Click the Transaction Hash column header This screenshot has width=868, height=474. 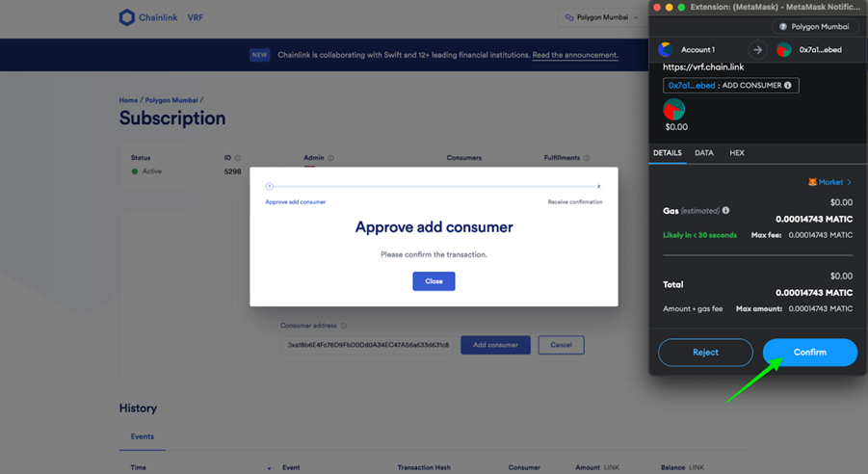click(x=424, y=468)
